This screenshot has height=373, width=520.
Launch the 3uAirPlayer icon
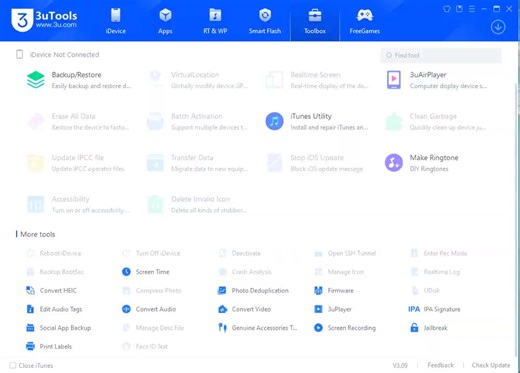(x=394, y=80)
